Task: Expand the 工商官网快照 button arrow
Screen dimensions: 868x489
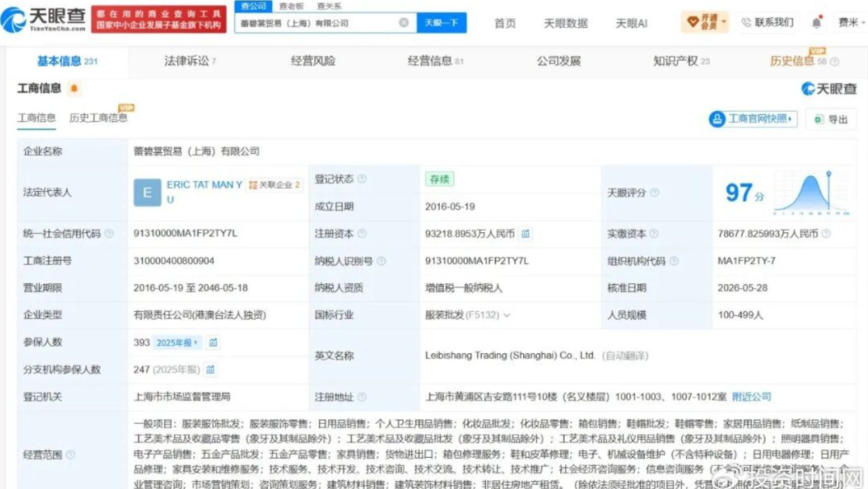Action: coord(790,119)
